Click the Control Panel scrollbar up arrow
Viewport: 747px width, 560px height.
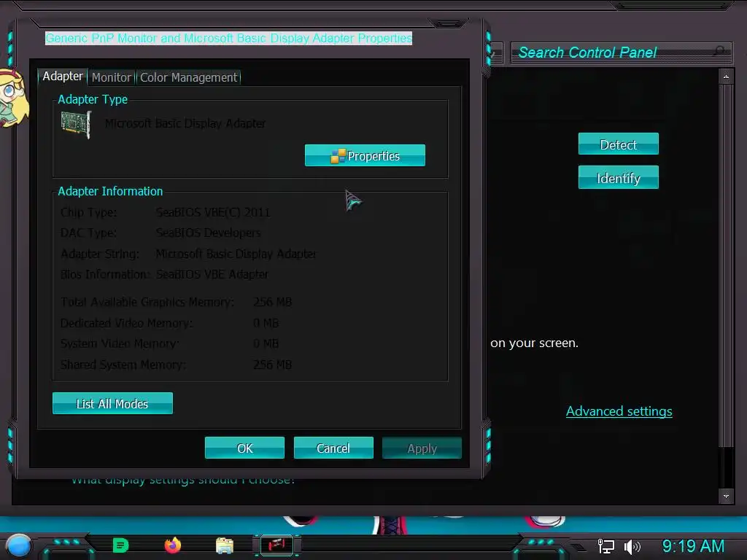pyautogui.click(x=726, y=76)
